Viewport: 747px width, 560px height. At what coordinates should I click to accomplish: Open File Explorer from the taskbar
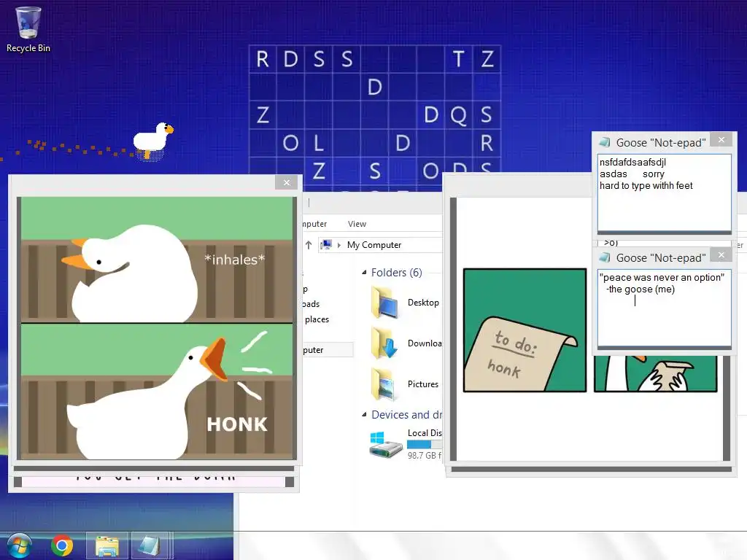pyautogui.click(x=107, y=545)
